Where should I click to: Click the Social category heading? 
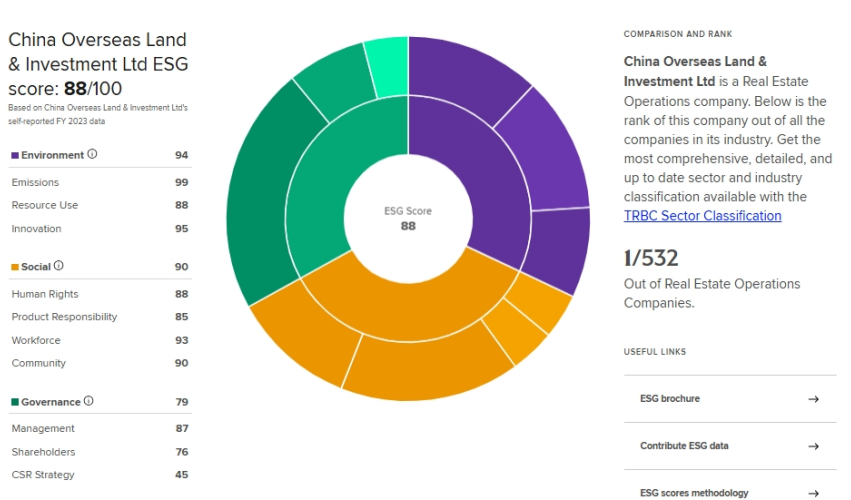(x=36, y=267)
